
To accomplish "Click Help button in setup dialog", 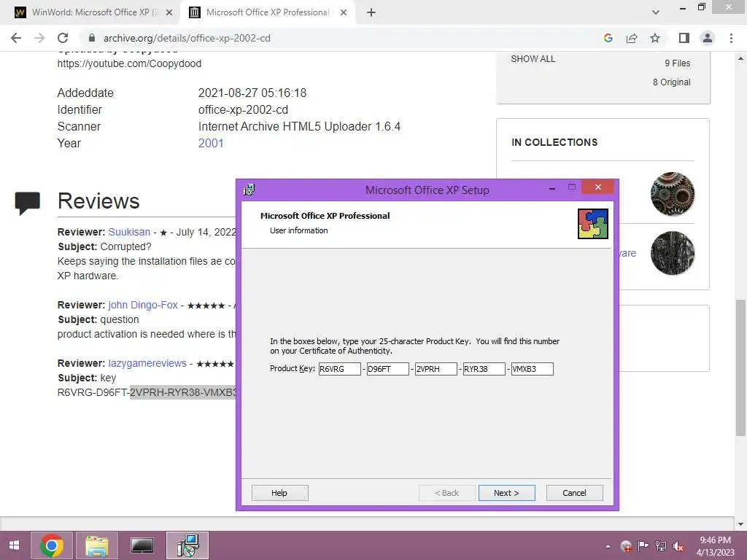I will click(x=279, y=493).
